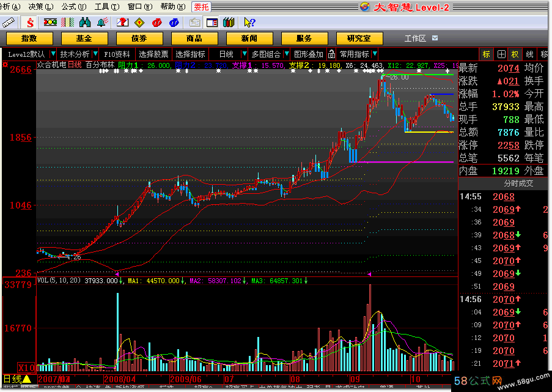Click the 基金 yellow button
552x392 pixels.
coord(84,39)
